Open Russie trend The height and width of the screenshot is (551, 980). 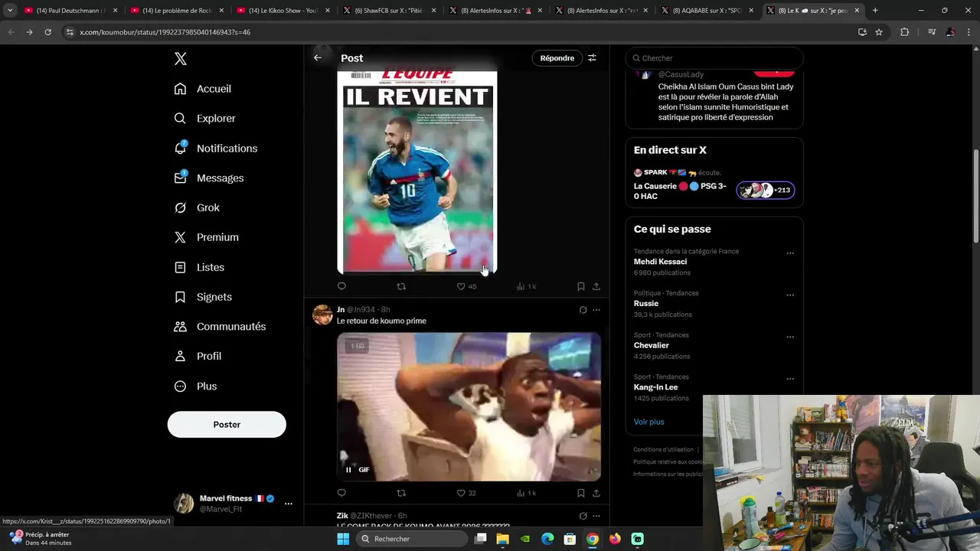[x=646, y=304]
